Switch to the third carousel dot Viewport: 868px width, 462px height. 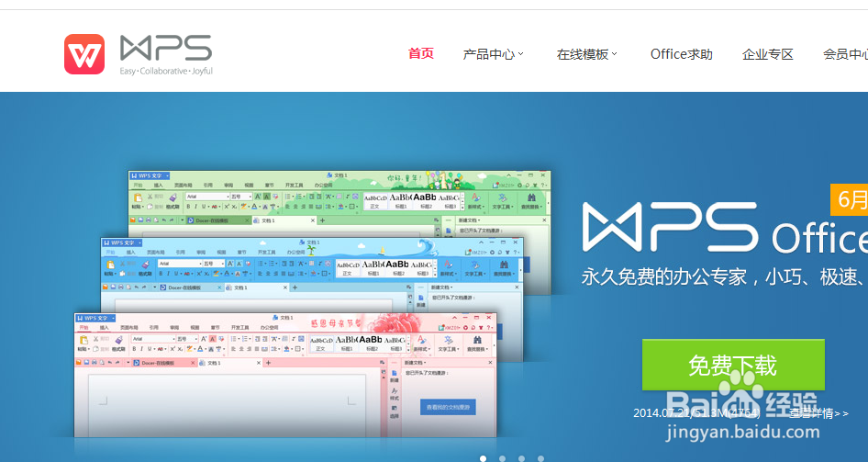[521, 458]
